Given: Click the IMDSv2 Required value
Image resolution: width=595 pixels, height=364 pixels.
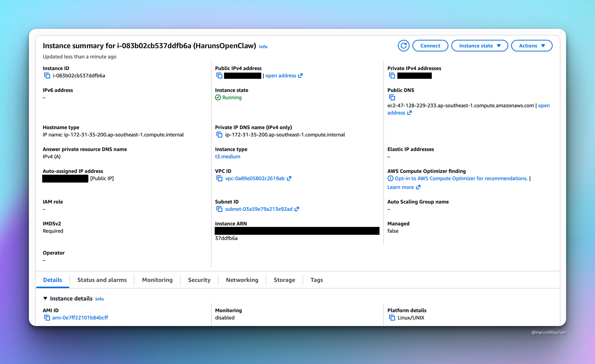Looking at the screenshot, I should tap(53, 231).
